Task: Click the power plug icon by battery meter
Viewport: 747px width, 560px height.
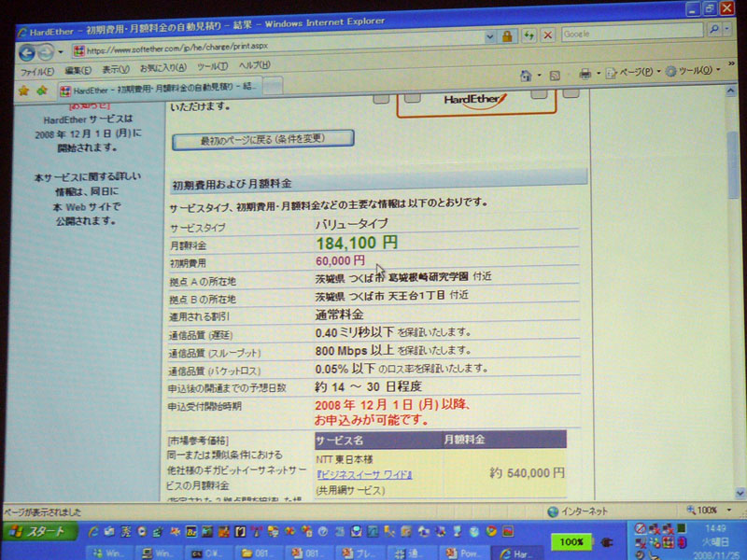Action: click(608, 541)
